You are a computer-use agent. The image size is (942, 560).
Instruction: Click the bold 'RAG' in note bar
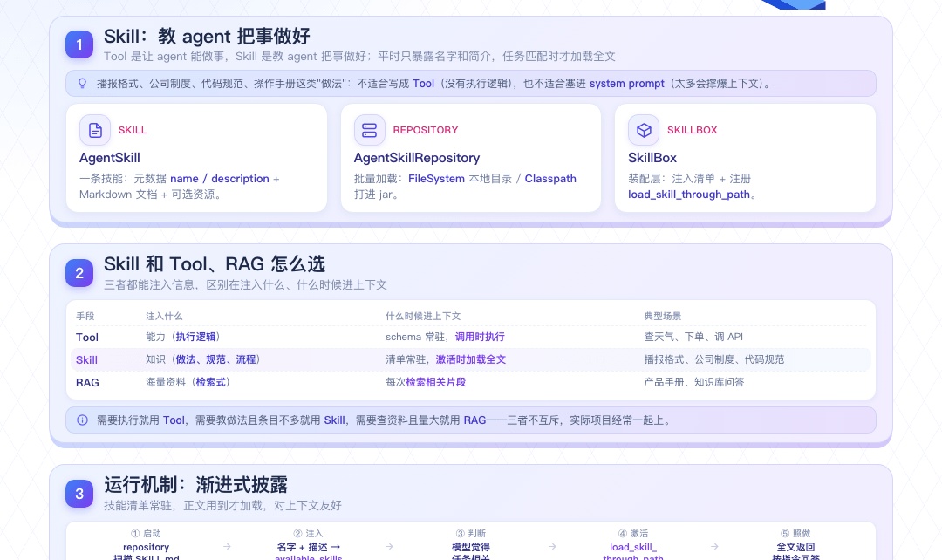[474, 420]
